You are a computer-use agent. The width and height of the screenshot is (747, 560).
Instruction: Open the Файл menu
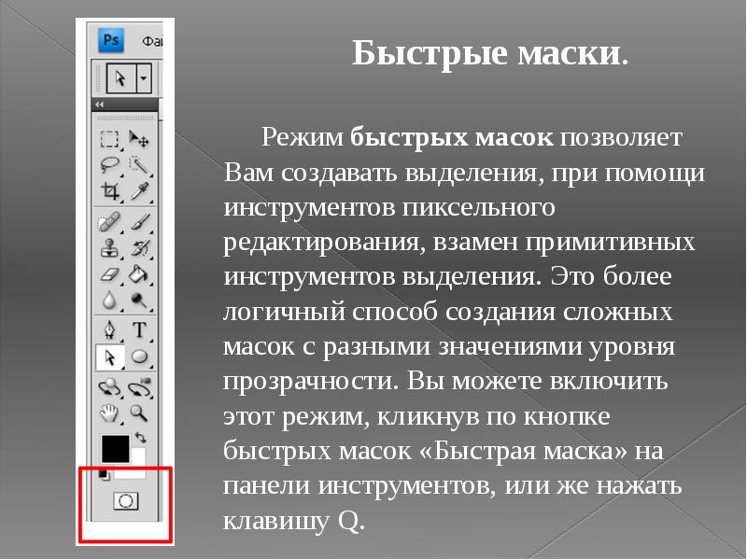(x=151, y=42)
